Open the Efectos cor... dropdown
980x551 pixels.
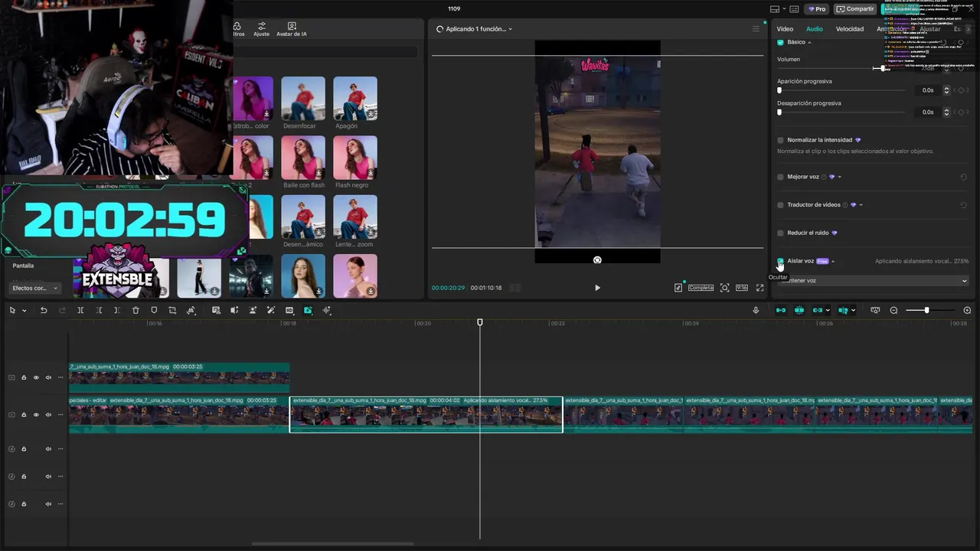click(34, 288)
